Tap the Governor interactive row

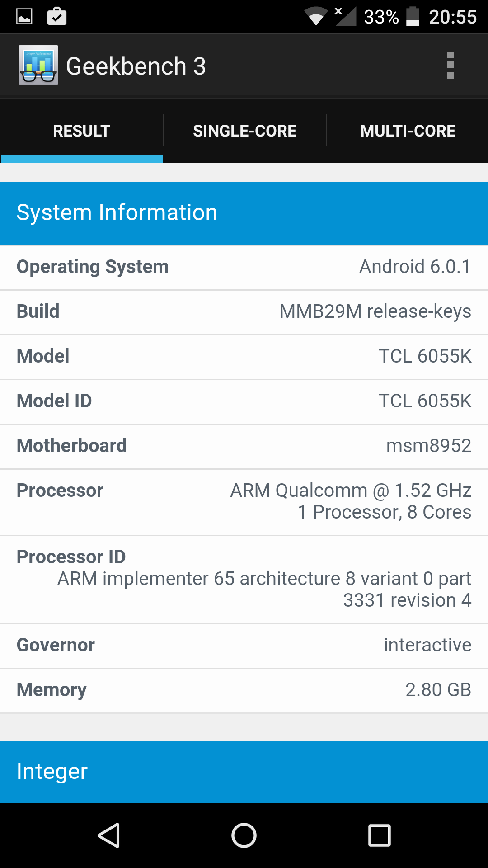point(244,646)
